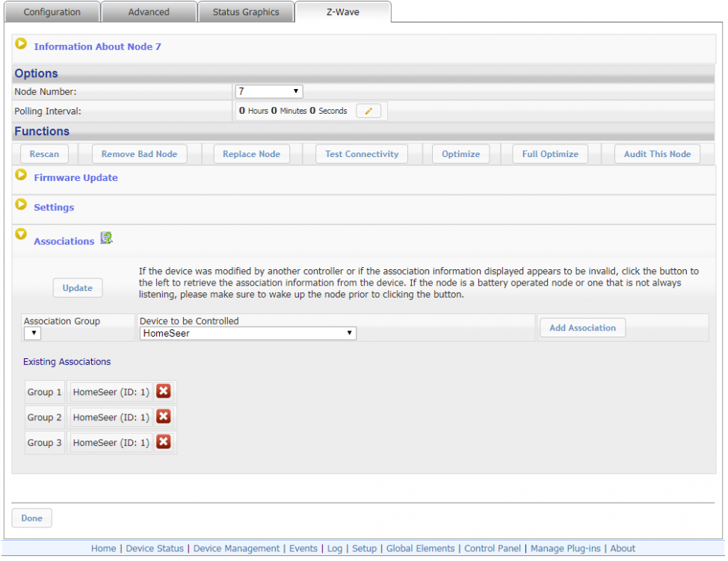This screenshot has height=561, width=728.
Task: Expand the Settings section
Action: [x=21, y=206]
